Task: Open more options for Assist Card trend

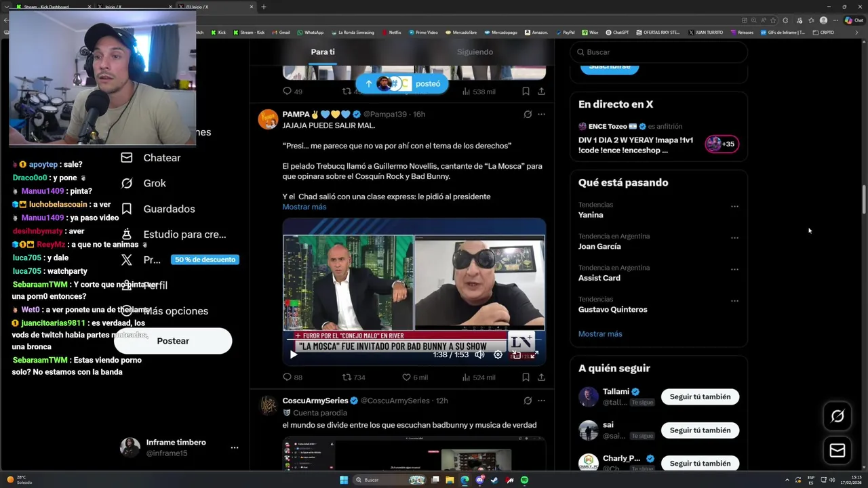Action: [x=734, y=269]
